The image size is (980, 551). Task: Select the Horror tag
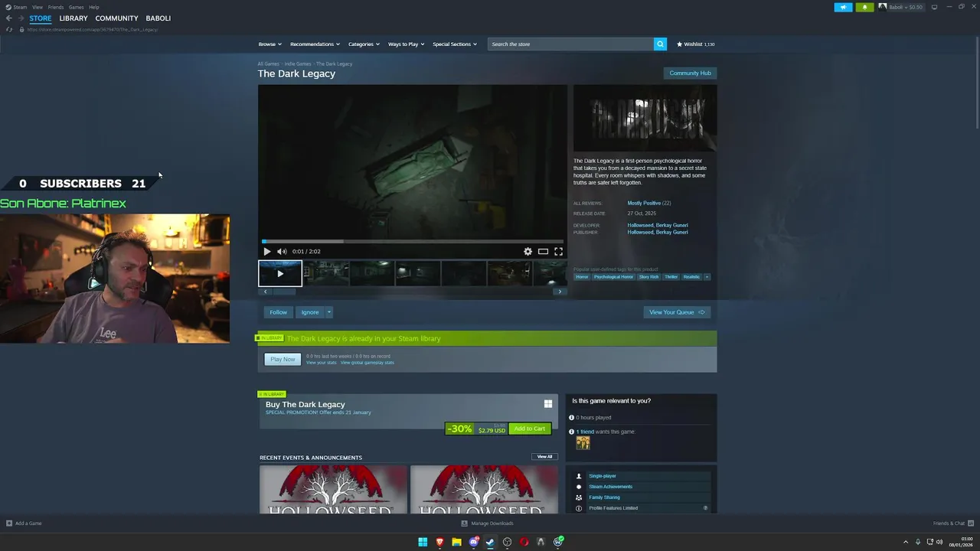click(582, 277)
